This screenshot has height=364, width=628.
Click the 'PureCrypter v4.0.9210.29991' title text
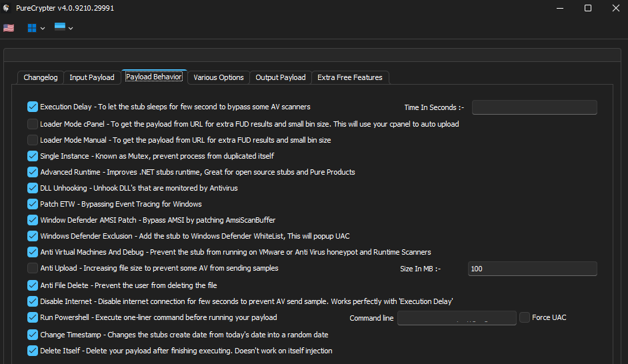coord(65,8)
